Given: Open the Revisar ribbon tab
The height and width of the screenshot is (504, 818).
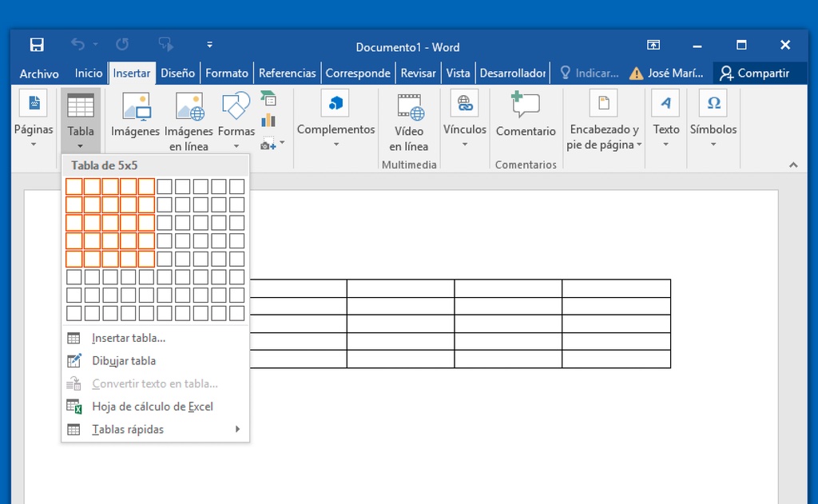Looking at the screenshot, I should [418, 73].
